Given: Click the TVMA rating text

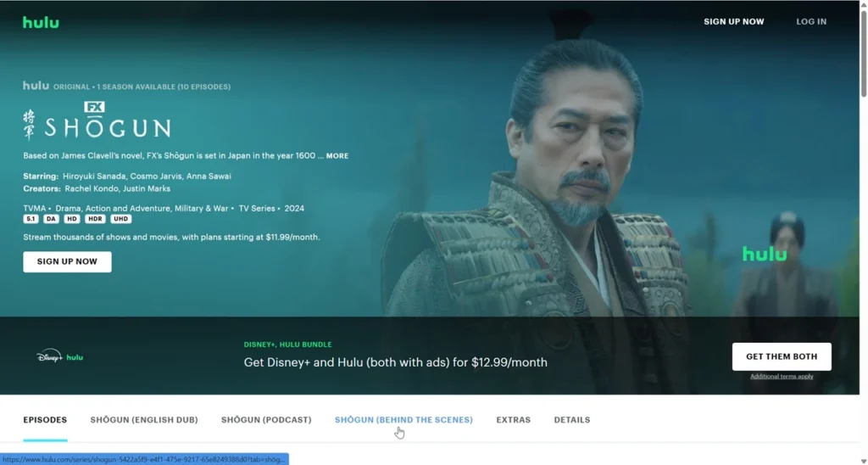Looking at the screenshot, I should (34, 209).
